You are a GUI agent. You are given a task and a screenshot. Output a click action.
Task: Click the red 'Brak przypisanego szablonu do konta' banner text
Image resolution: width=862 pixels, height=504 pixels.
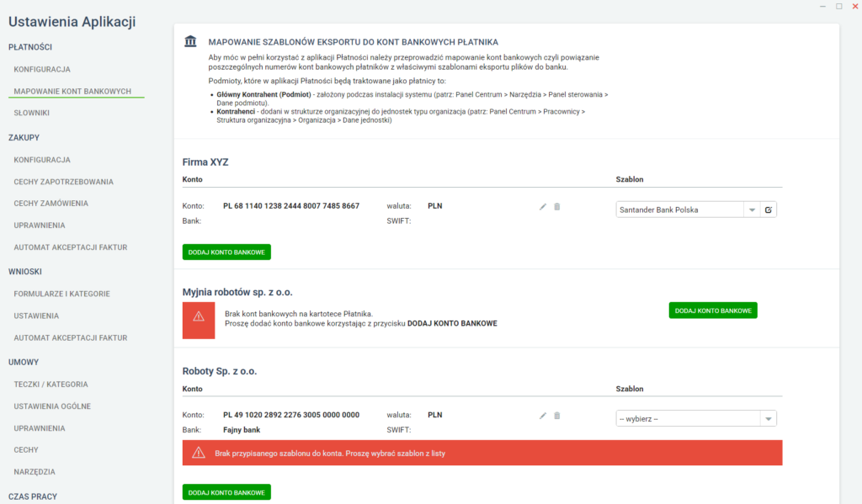pyautogui.click(x=330, y=454)
